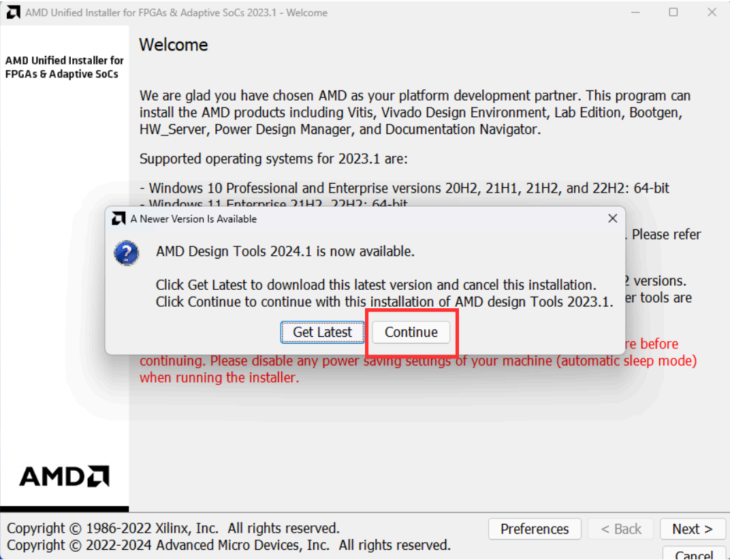The width and height of the screenshot is (730, 560).
Task: Cancel the installation
Action: coord(693,553)
